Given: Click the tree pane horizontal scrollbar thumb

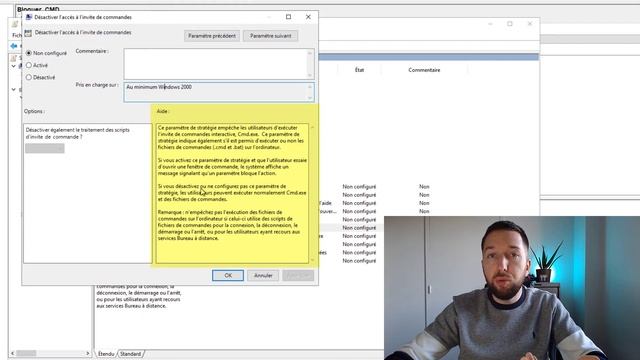Looking at the screenshot, I should pos(26,353).
